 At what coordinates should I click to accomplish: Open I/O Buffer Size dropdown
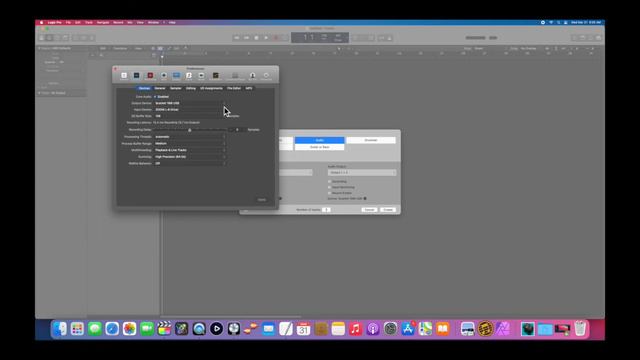189,116
